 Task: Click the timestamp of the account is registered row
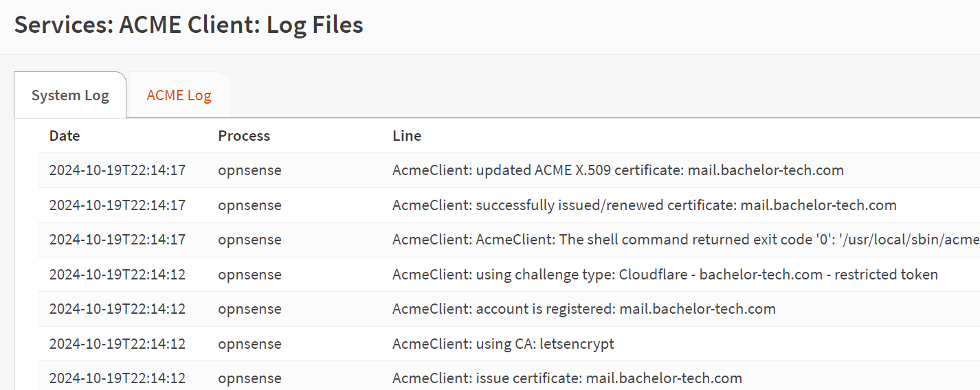tap(118, 309)
